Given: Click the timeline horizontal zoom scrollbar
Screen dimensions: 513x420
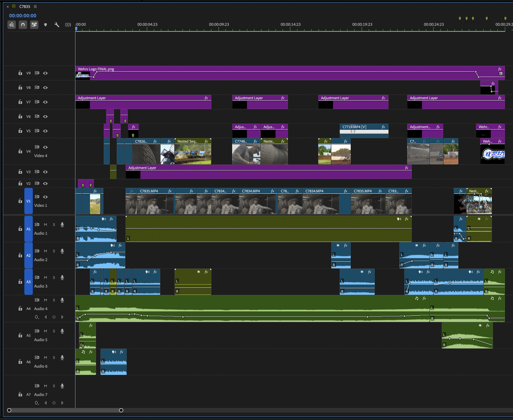Looking at the screenshot, I should 65,410.
